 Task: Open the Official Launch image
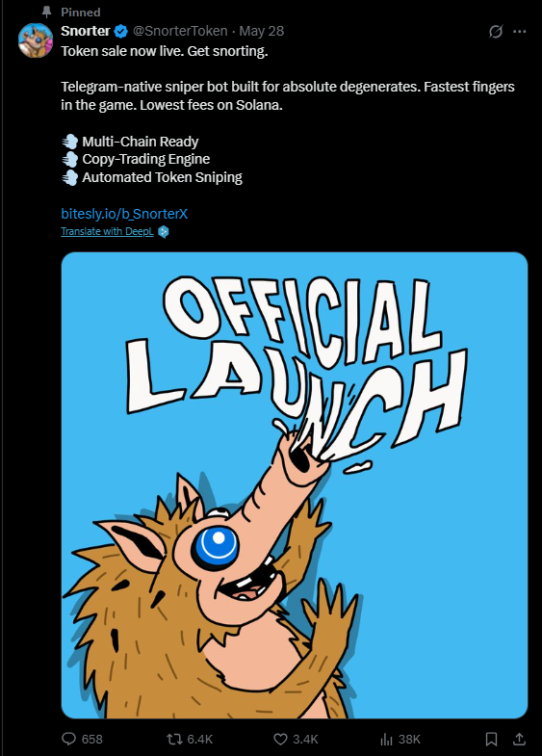point(295,485)
